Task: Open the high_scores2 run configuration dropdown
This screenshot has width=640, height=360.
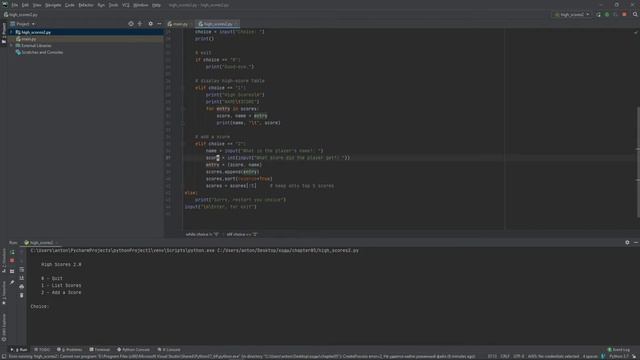Action: pyautogui.click(x=572, y=15)
